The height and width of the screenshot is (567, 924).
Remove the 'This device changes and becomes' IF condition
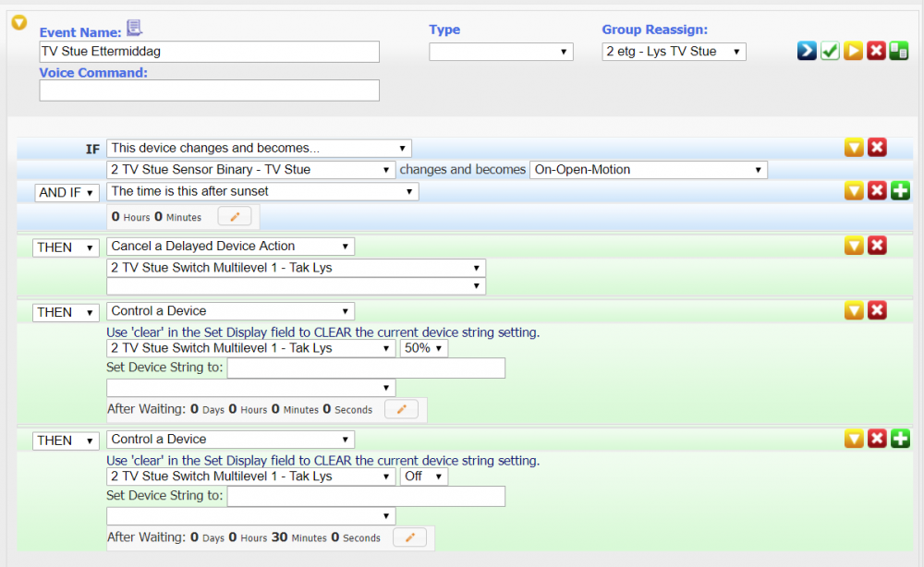(877, 148)
